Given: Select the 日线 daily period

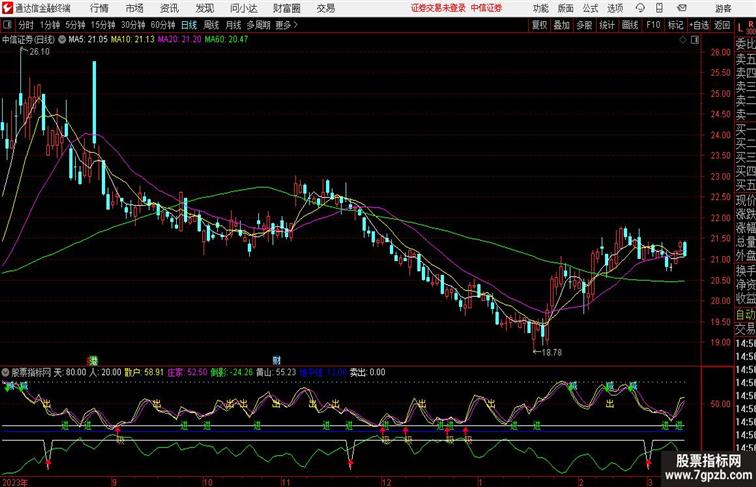Looking at the screenshot, I should pos(189,25).
